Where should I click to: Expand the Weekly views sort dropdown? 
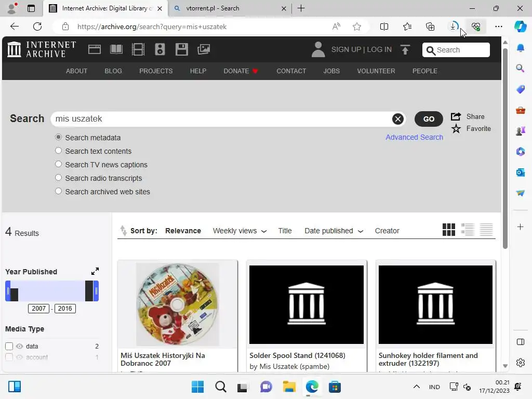(x=240, y=231)
